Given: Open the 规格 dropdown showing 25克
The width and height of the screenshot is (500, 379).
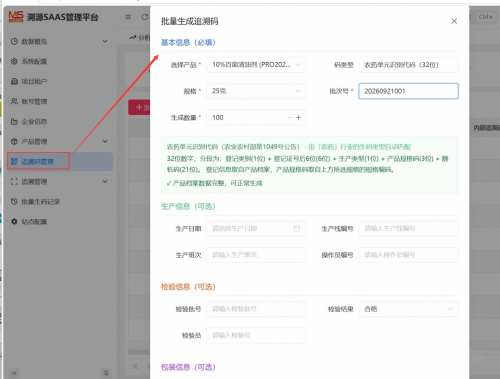Looking at the screenshot, I should tap(256, 91).
